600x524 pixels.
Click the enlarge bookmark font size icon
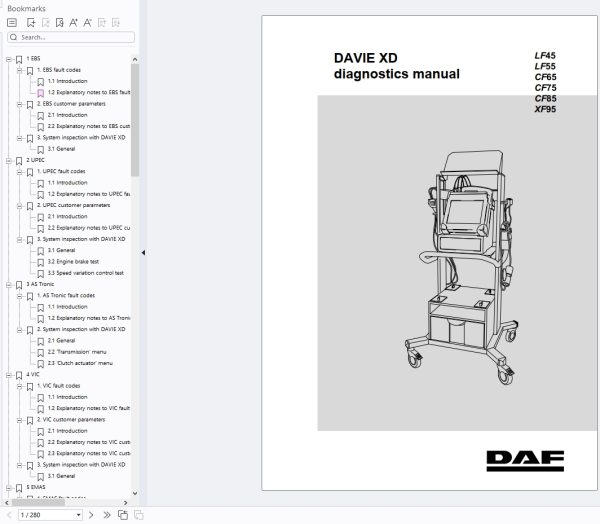(x=73, y=23)
